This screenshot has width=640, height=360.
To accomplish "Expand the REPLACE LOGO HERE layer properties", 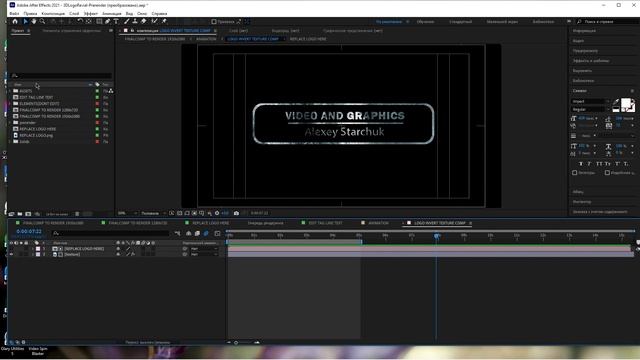I will (33, 249).
